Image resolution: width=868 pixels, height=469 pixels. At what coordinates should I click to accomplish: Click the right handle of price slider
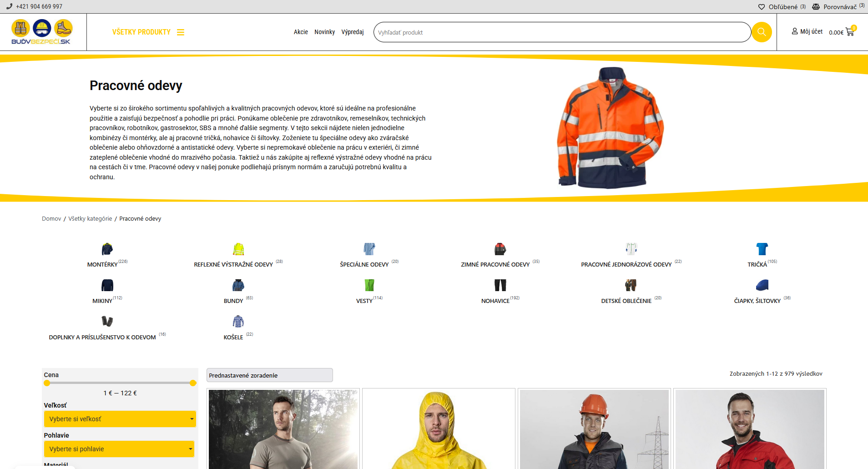(x=193, y=383)
